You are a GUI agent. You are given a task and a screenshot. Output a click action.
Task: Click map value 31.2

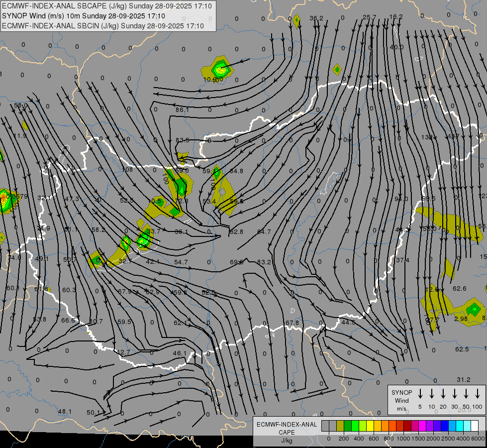[464, 380]
